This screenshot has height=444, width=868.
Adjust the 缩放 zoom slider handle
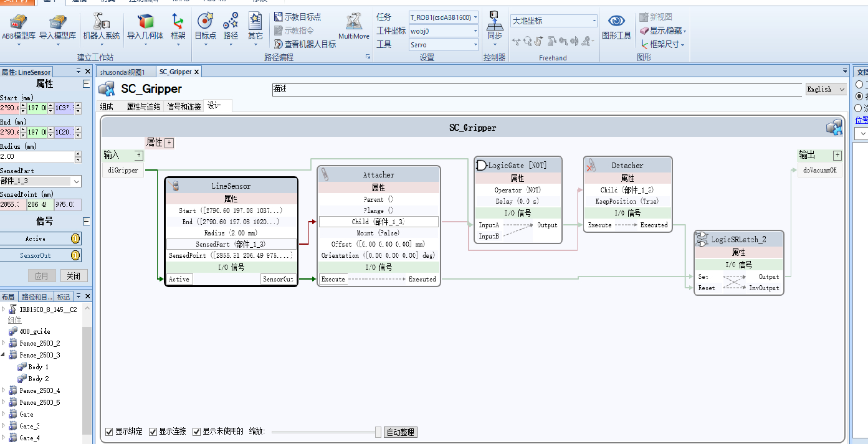click(378, 432)
